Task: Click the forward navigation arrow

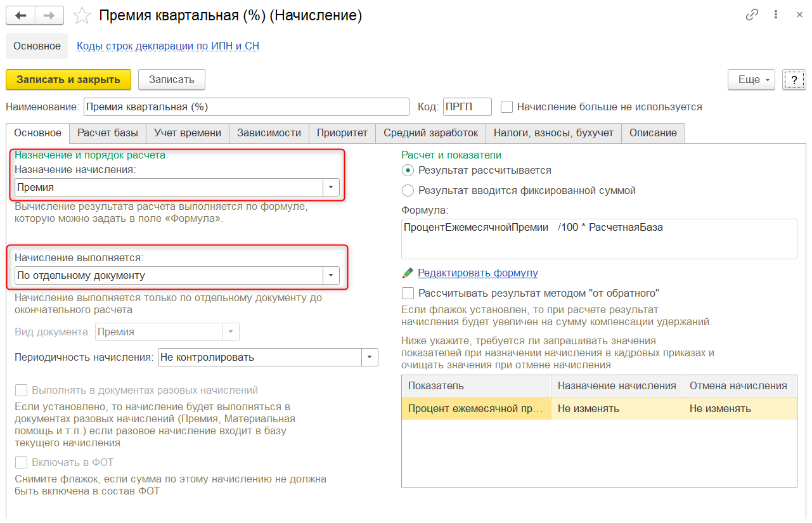Action: coord(49,16)
